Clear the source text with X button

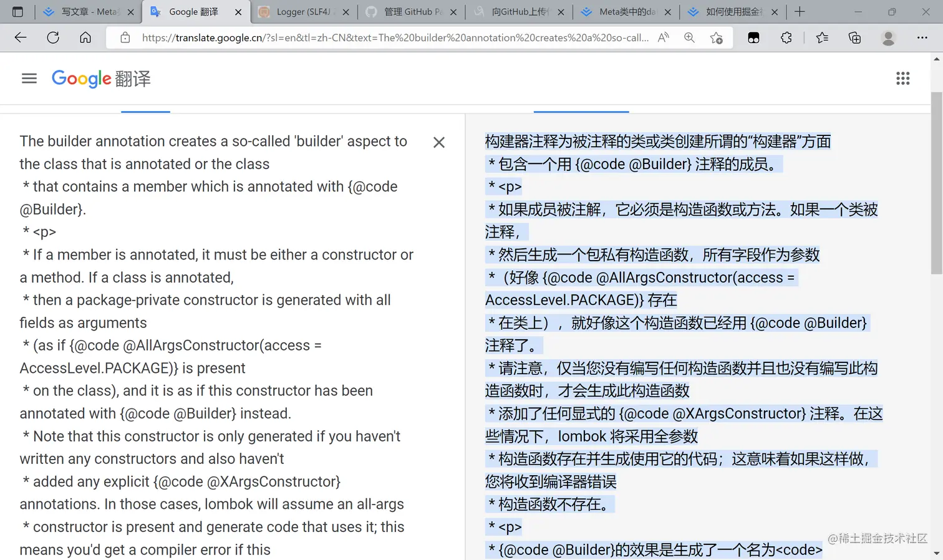(439, 142)
